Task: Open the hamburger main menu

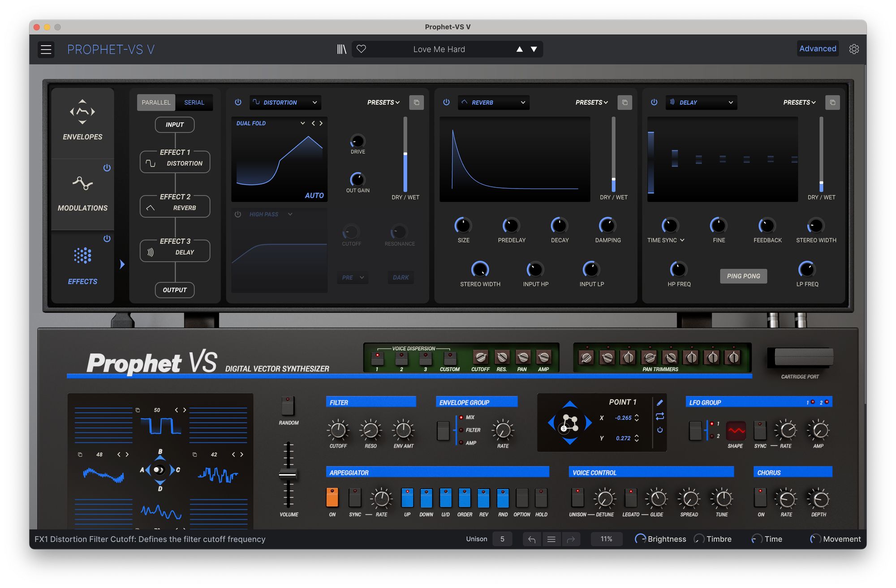Action: click(x=46, y=49)
